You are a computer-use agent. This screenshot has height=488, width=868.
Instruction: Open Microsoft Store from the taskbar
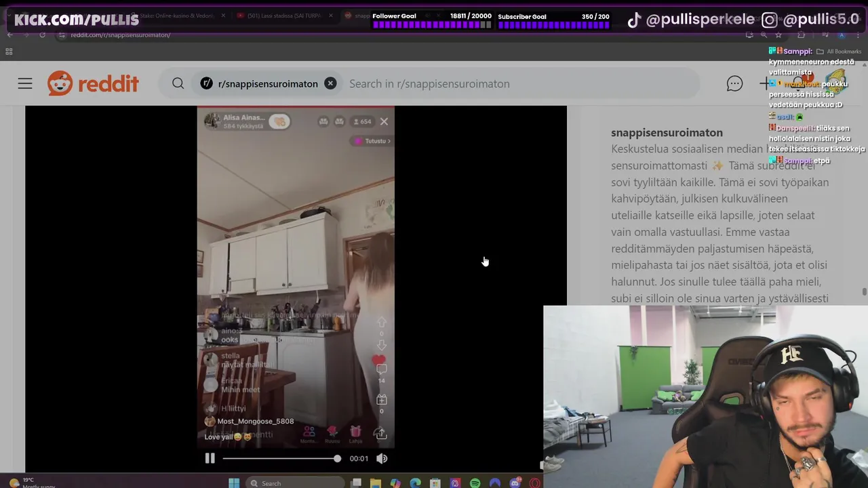tap(435, 483)
